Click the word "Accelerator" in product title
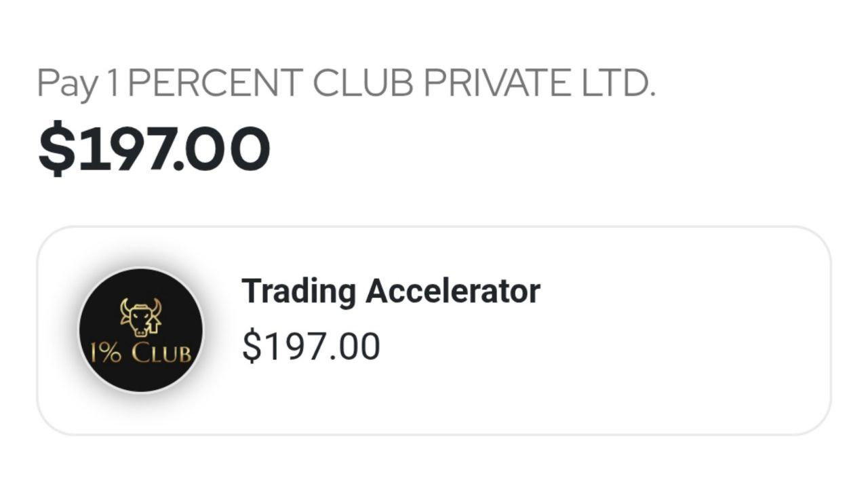 click(x=452, y=291)
